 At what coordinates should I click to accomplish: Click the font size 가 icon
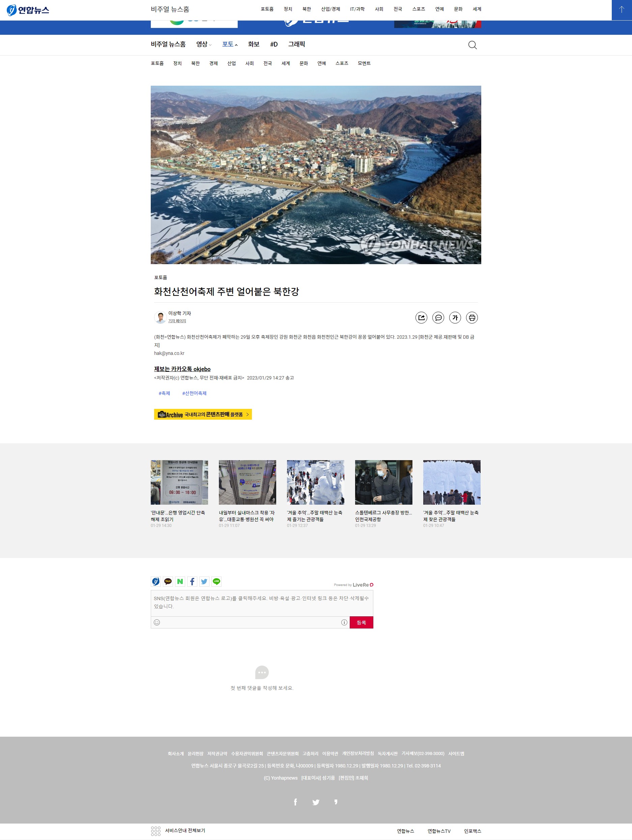[455, 317]
